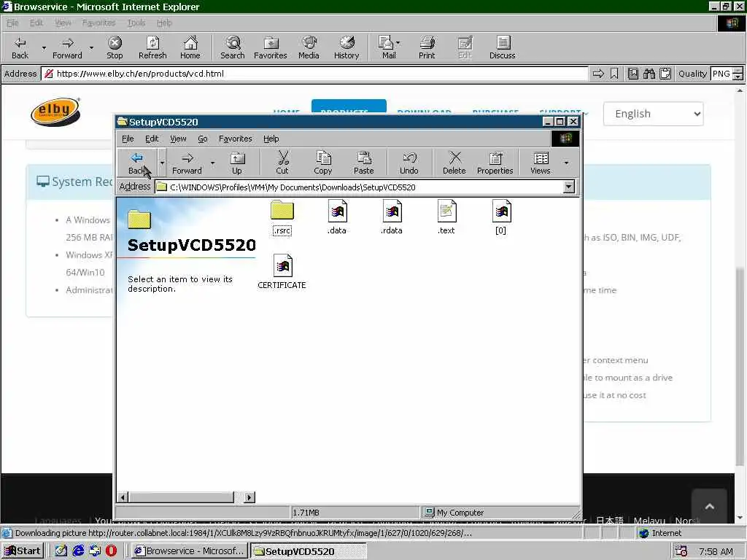Viewport: 747px width, 560px height.
Task: Open the .rsrc folder
Action: [282, 218]
